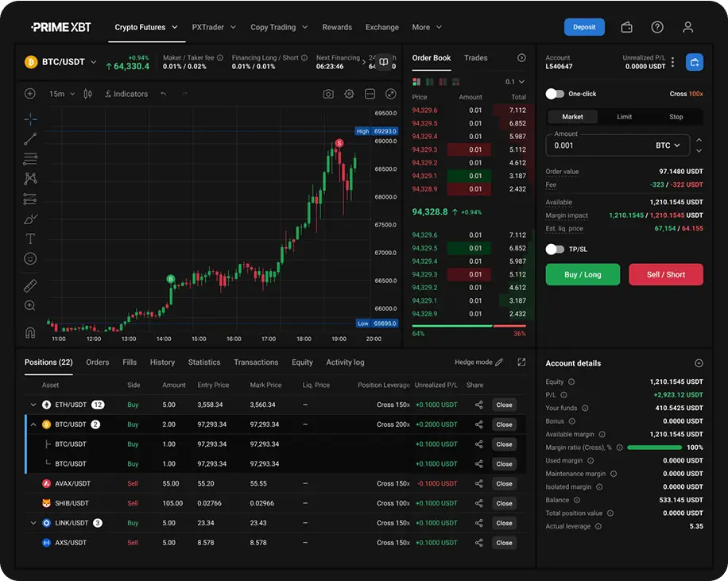This screenshot has height=581, width=728.
Task: Close the SHIB/USDT position
Action: click(x=504, y=503)
